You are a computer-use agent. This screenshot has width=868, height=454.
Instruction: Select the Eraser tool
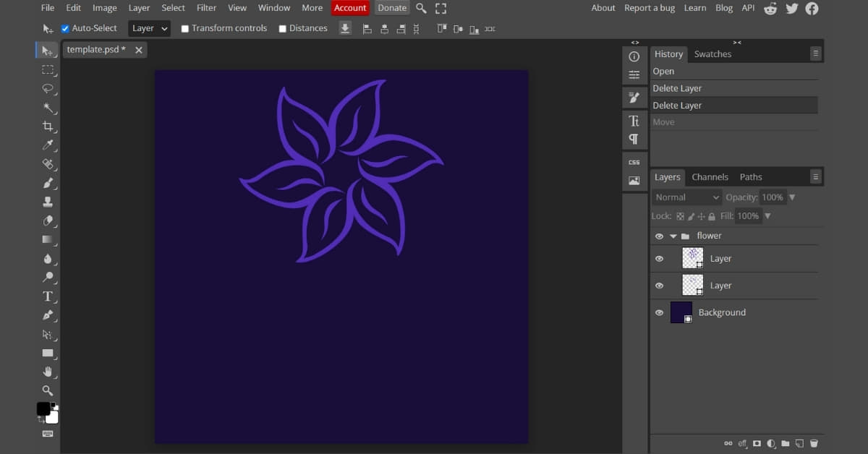(47, 220)
